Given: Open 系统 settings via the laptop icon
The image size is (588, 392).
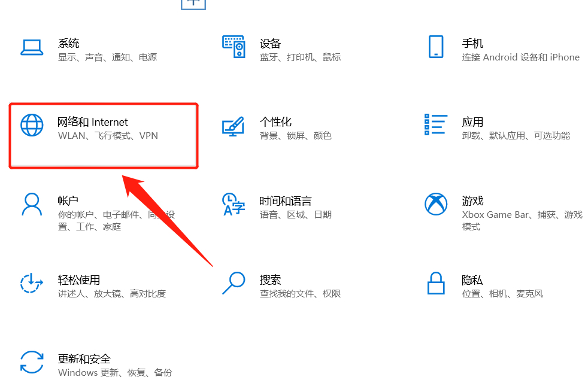Looking at the screenshot, I should tap(32, 48).
